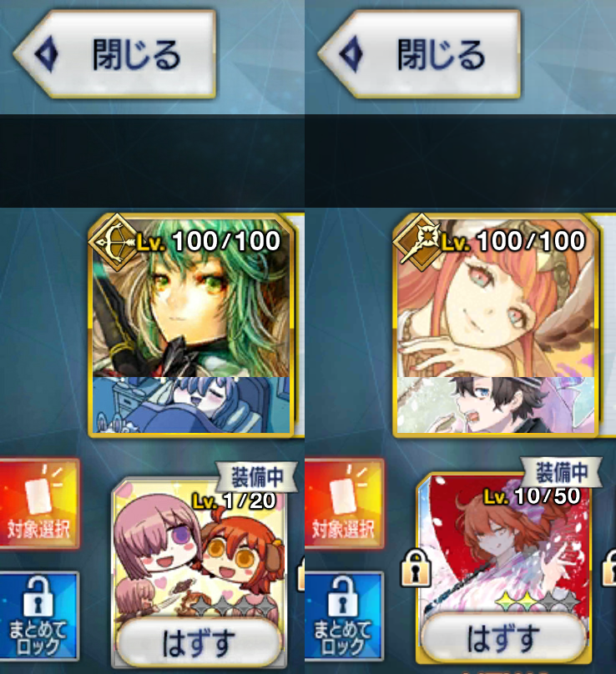The width and height of the screenshot is (616, 674).
Task: Remove the Lv. 10/50 card with はずす
Action: (x=502, y=638)
